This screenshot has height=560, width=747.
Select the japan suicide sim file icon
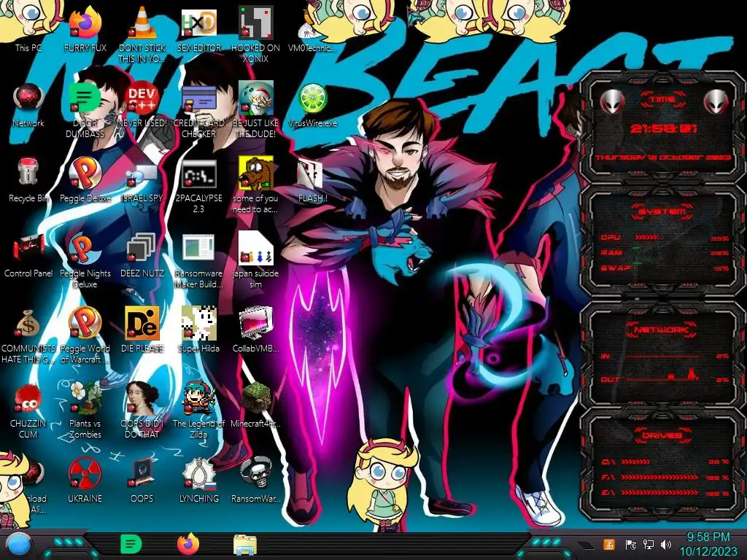point(256,260)
